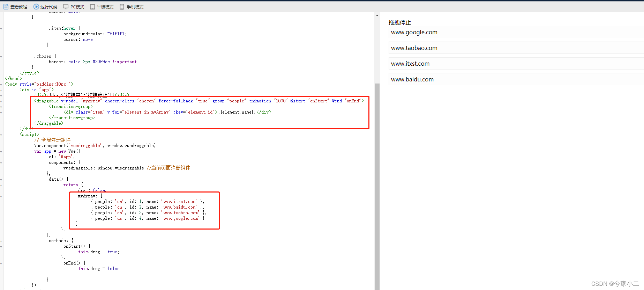
Task: Open the 查看教程 tutorial button
Action: click(15, 7)
